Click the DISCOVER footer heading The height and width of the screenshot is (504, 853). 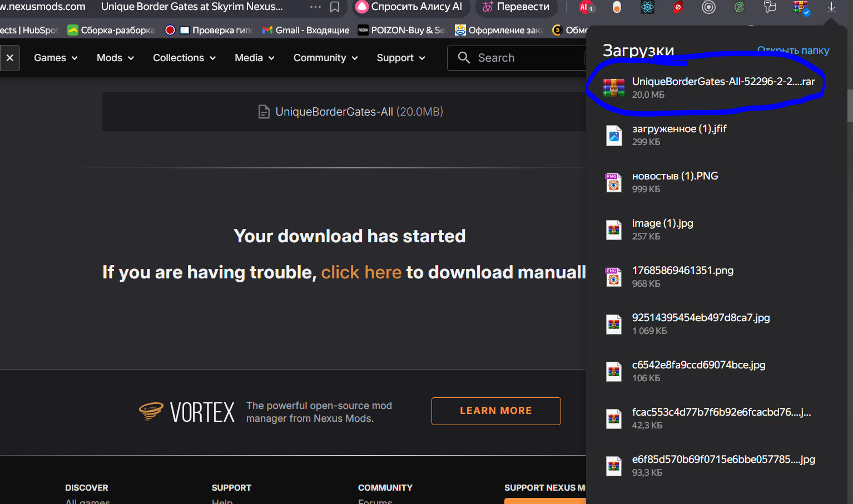[x=87, y=487]
